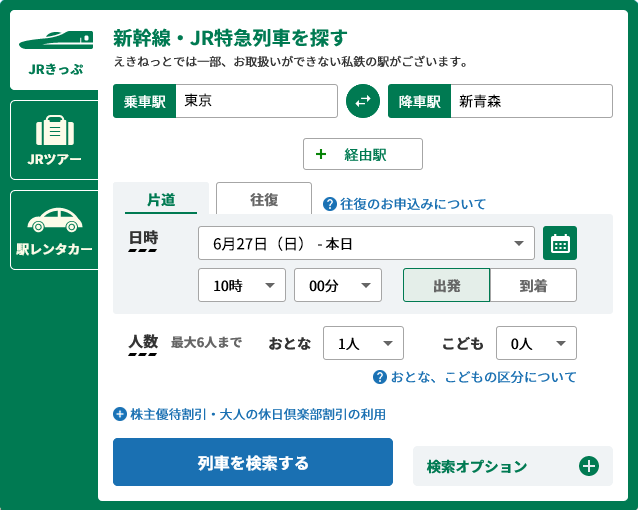
Task: Click plus icon beside 株主優待割引
Action: [120, 414]
